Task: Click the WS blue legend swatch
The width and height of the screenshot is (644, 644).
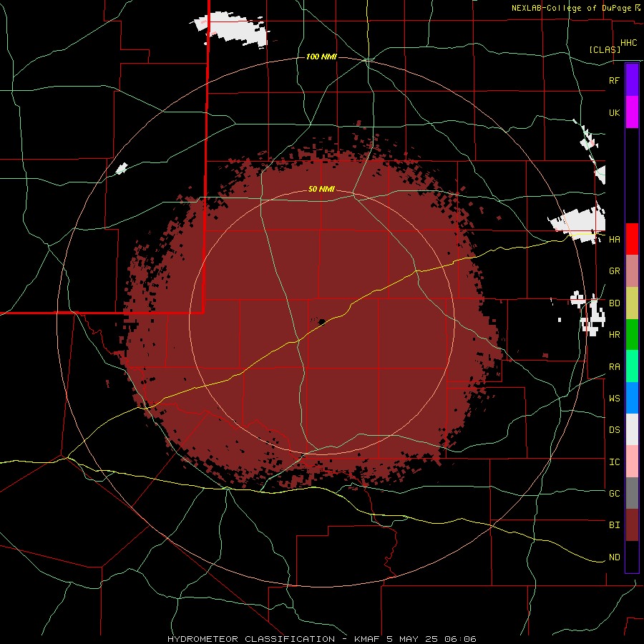Action: (632, 398)
